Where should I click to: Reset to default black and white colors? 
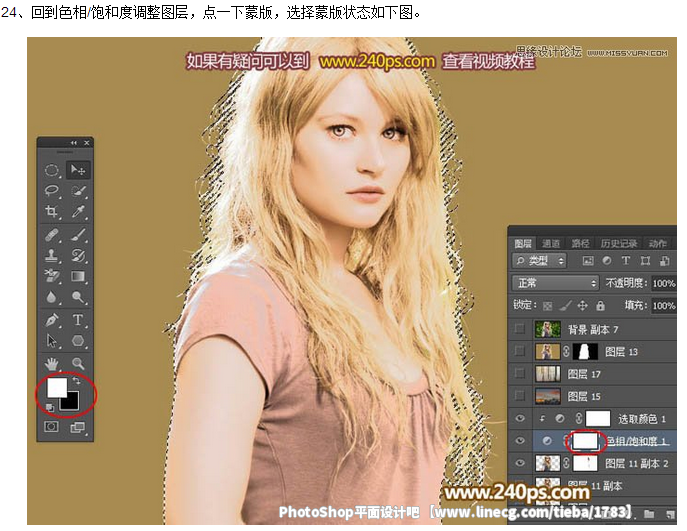point(50,408)
